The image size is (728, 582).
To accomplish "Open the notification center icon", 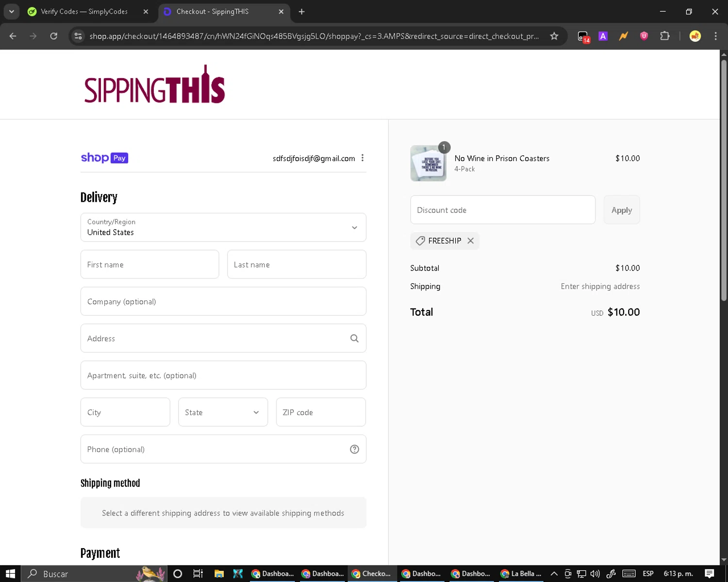I will pyautogui.click(x=710, y=574).
